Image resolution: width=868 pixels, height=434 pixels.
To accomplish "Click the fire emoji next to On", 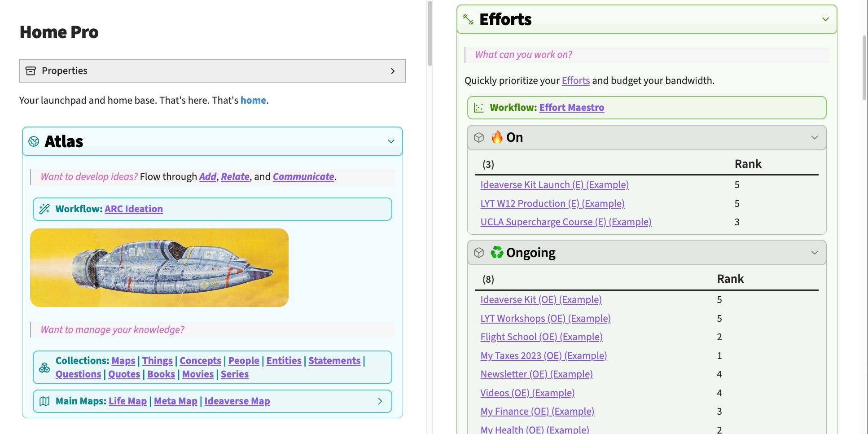I will pos(497,137).
